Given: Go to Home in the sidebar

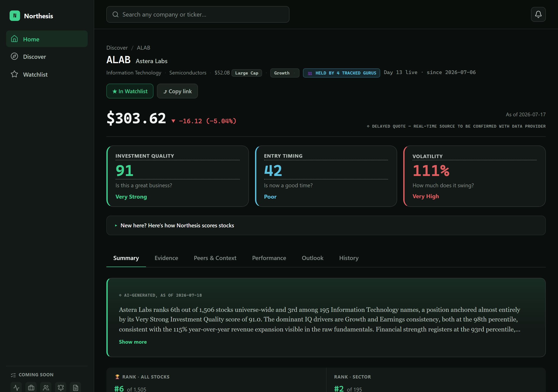Looking at the screenshot, I should coord(47,39).
